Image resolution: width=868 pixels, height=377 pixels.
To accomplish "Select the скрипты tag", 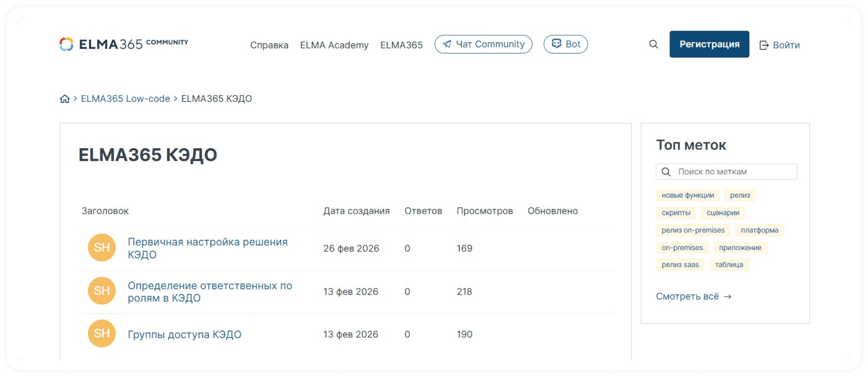I will pyautogui.click(x=675, y=213).
